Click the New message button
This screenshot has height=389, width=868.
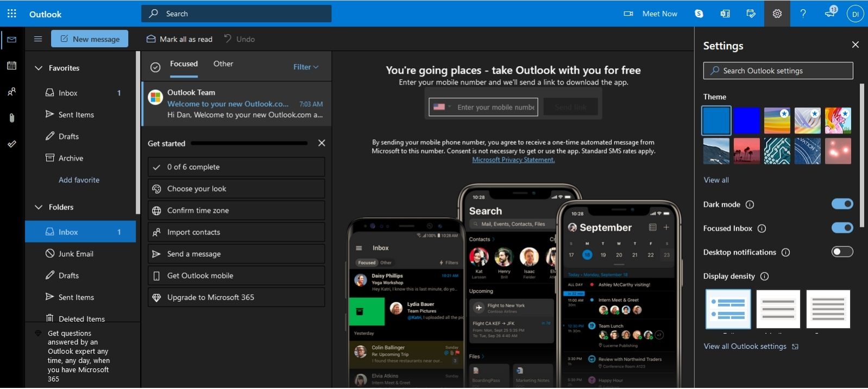(90, 39)
